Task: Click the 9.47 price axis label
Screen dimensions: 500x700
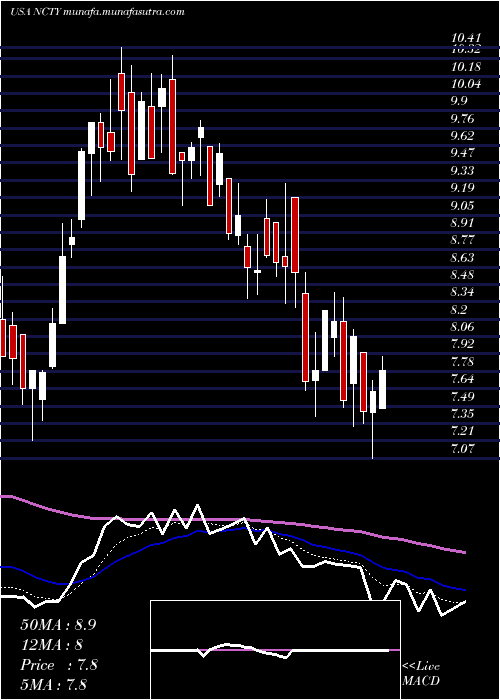Action: point(462,153)
